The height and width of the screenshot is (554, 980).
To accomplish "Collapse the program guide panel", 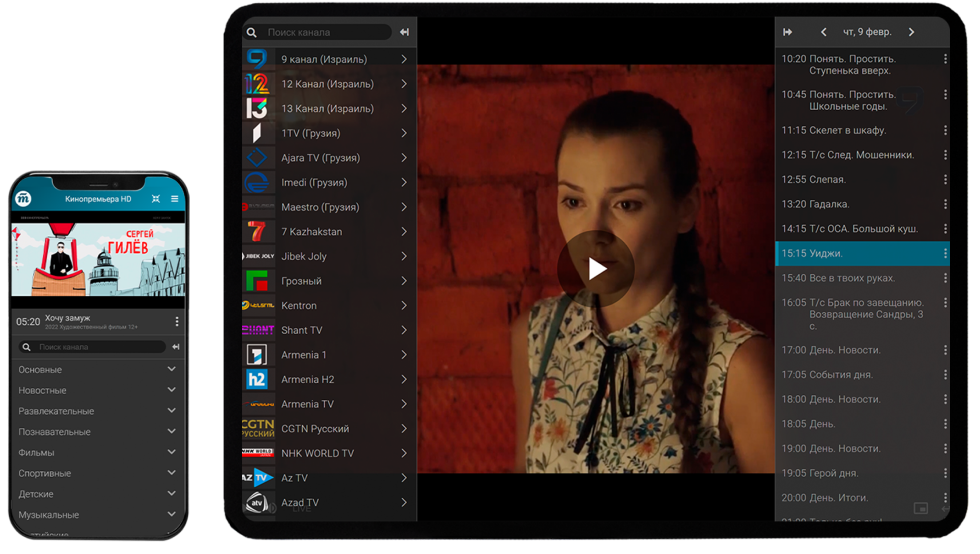I will click(x=788, y=32).
